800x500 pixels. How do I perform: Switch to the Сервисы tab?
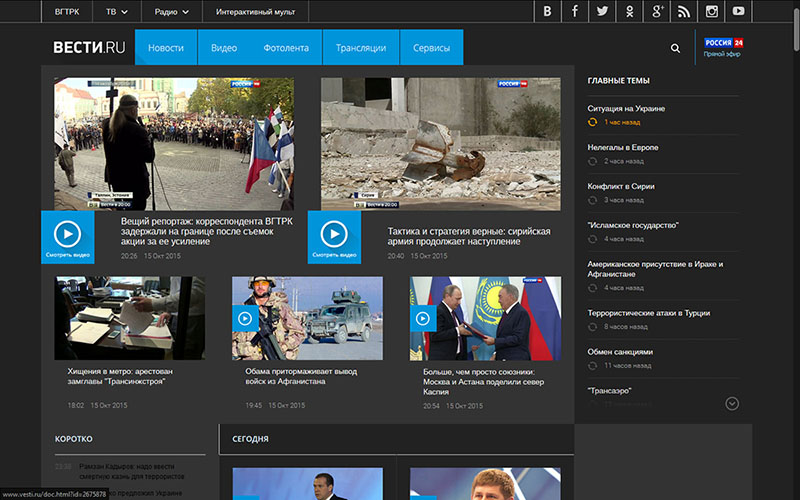click(432, 47)
